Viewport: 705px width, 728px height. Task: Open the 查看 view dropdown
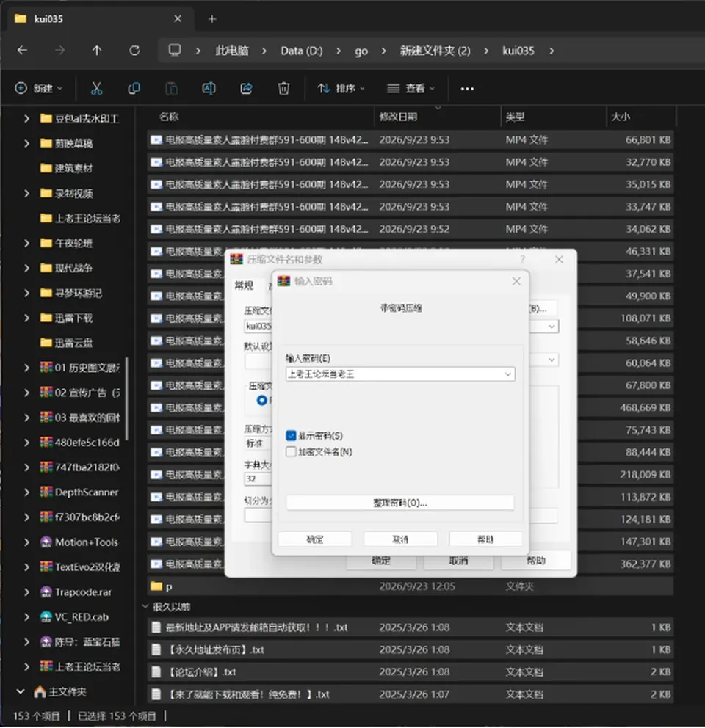[411, 88]
